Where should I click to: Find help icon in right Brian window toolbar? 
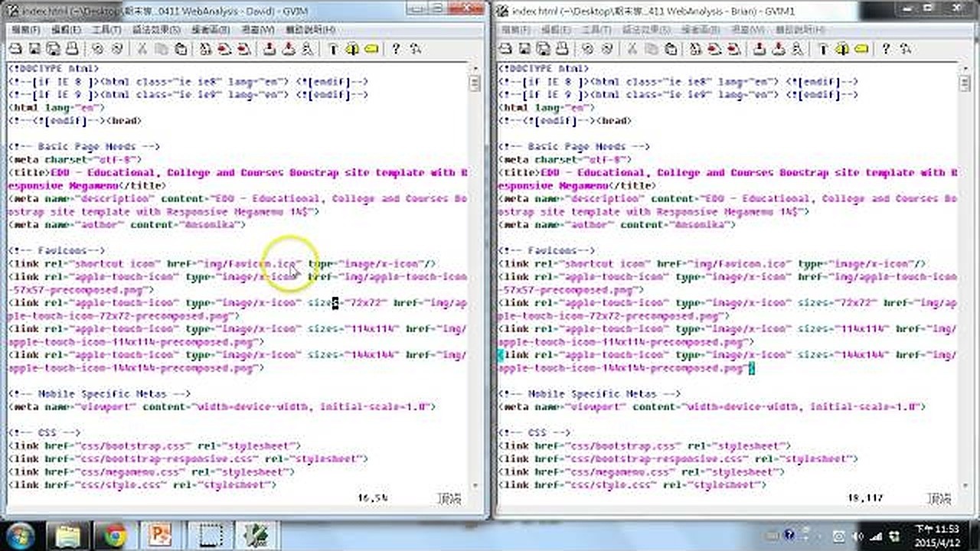click(905, 48)
